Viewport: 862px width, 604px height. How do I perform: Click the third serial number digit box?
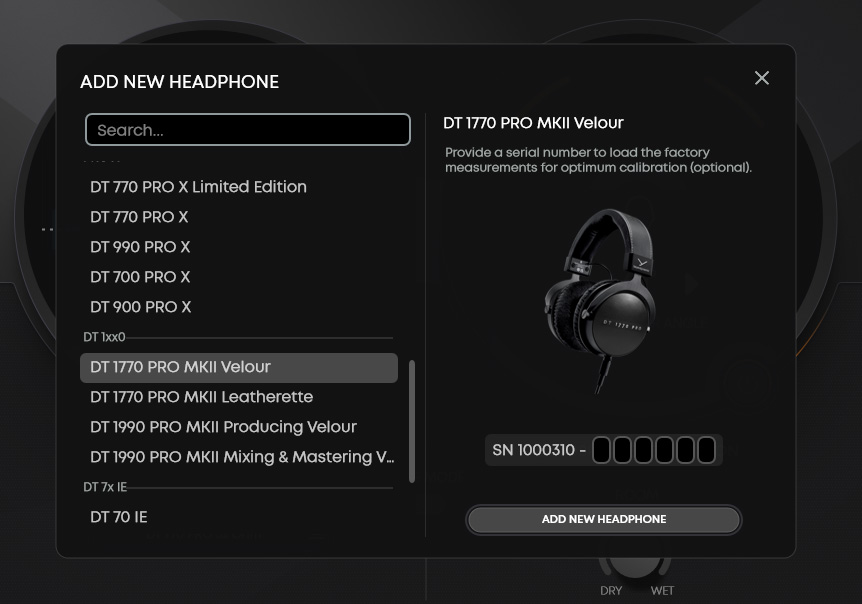coord(643,450)
